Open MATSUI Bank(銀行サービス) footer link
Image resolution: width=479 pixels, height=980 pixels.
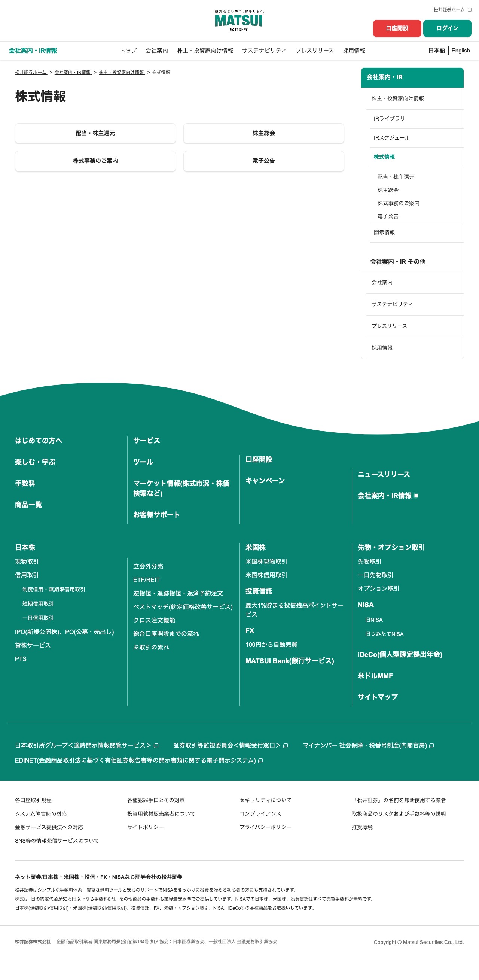(290, 661)
